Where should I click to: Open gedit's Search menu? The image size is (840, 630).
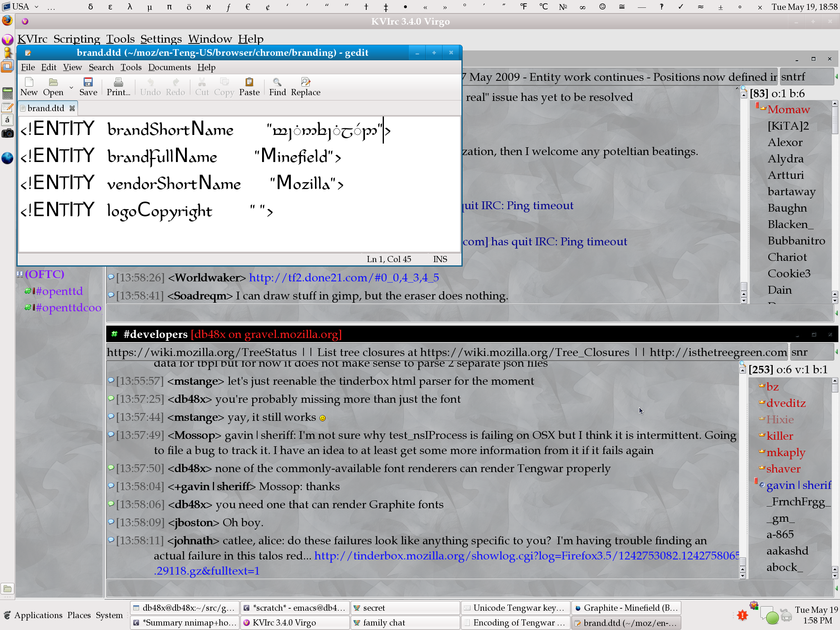pyautogui.click(x=101, y=67)
